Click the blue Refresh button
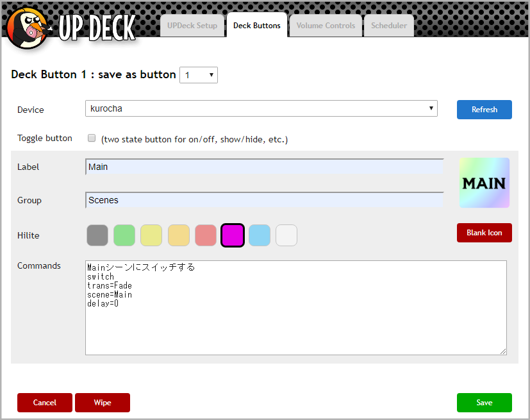 pyautogui.click(x=484, y=110)
